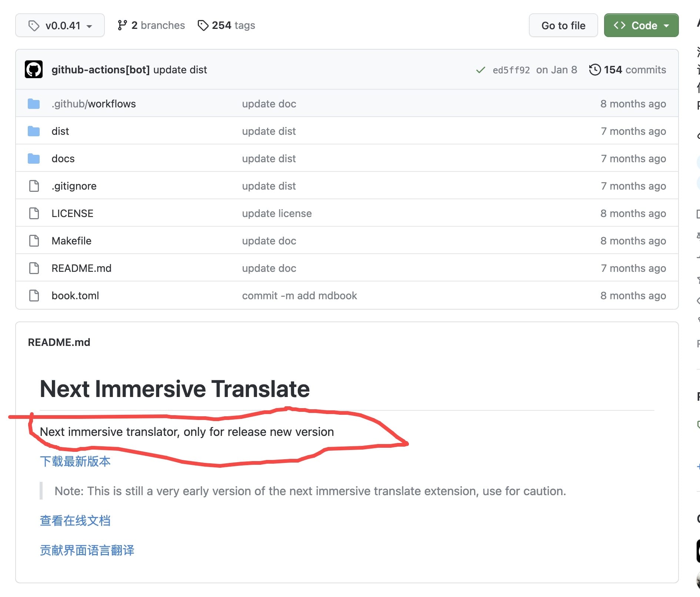This screenshot has width=700, height=597.
Task: Click the on Jan 8 commit date
Action: pyautogui.click(x=557, y=70)
